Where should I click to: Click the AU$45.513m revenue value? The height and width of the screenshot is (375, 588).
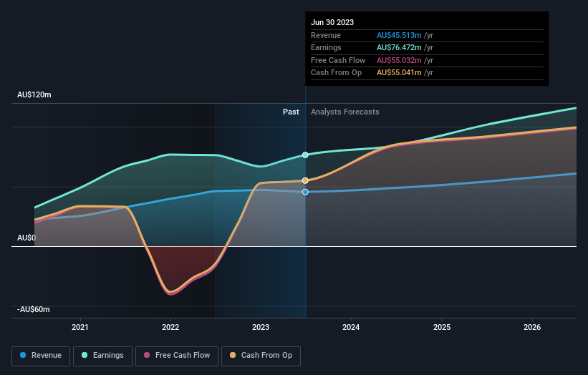click(399, 35)
